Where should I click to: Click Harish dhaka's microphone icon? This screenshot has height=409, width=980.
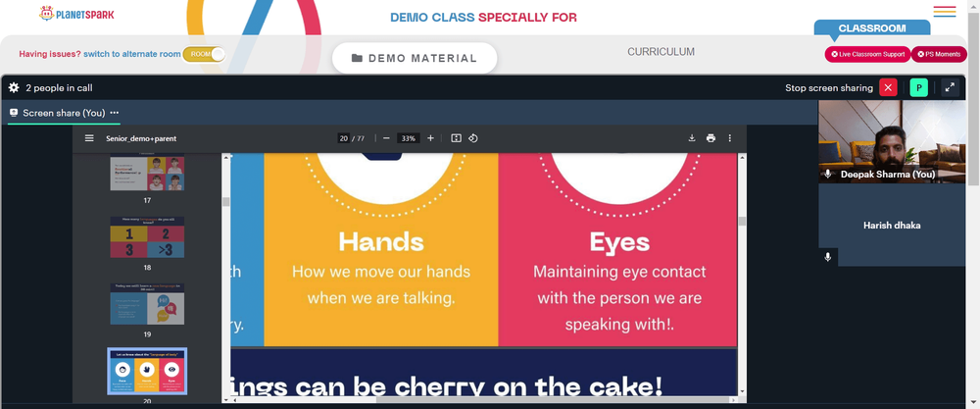click(x=828, y=257)
